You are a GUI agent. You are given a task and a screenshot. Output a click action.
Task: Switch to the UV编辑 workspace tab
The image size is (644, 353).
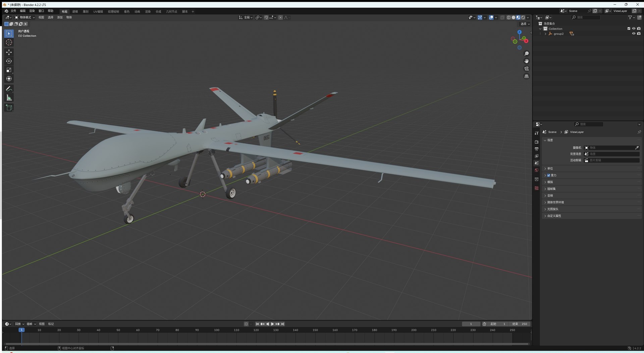(98, 11)
